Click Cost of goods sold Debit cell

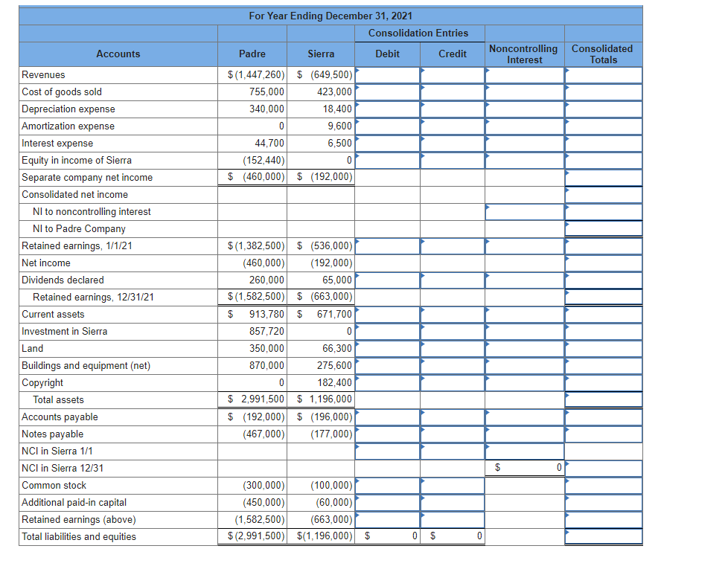tap(387, 92)
